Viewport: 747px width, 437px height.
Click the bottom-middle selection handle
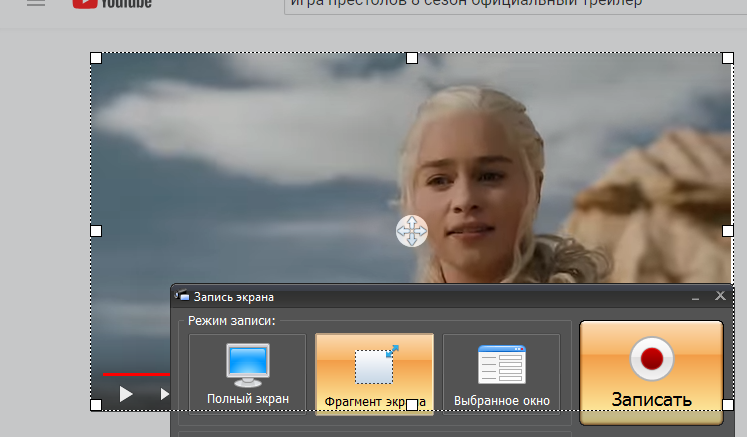(412, 405)
